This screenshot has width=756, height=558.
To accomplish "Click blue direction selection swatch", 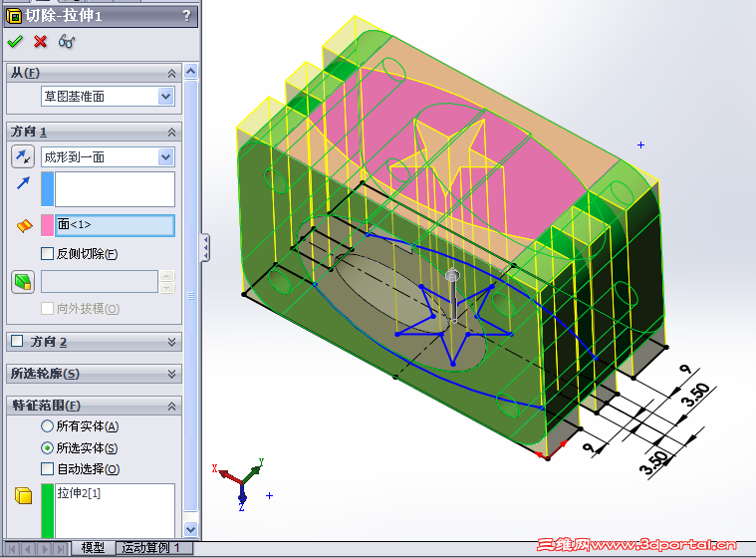I will click(x=47, y=189).
